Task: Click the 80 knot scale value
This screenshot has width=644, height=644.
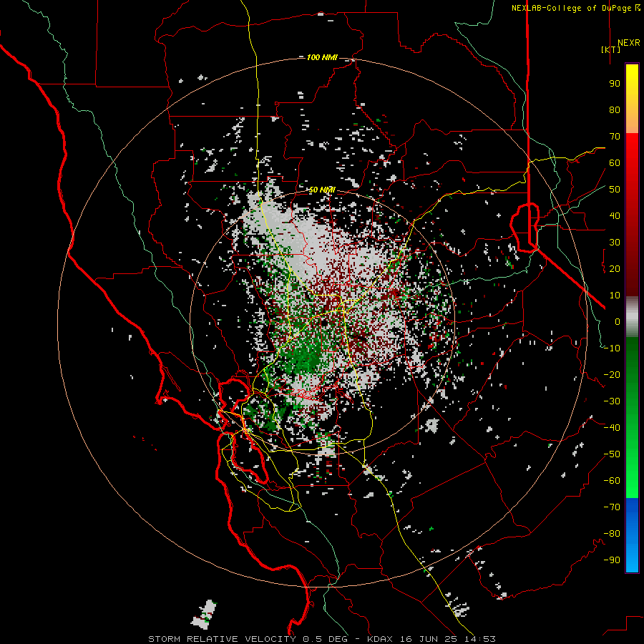Action: [615, 109]
